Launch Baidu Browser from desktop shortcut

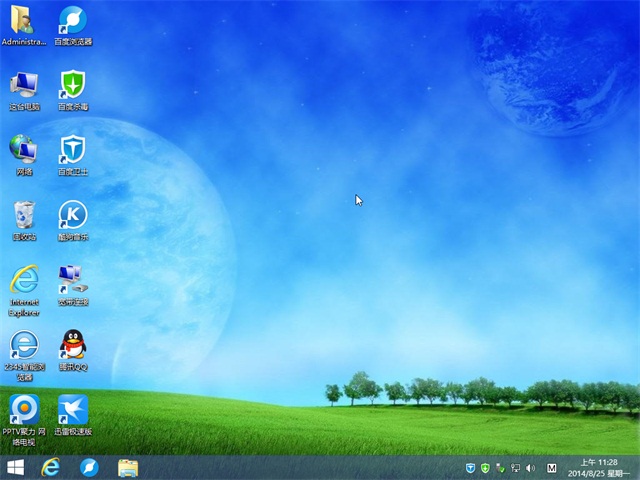[72, 20]
